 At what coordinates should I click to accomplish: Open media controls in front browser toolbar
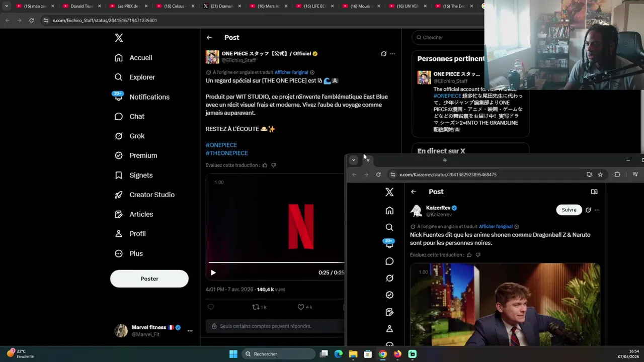[x=635, y=174]
